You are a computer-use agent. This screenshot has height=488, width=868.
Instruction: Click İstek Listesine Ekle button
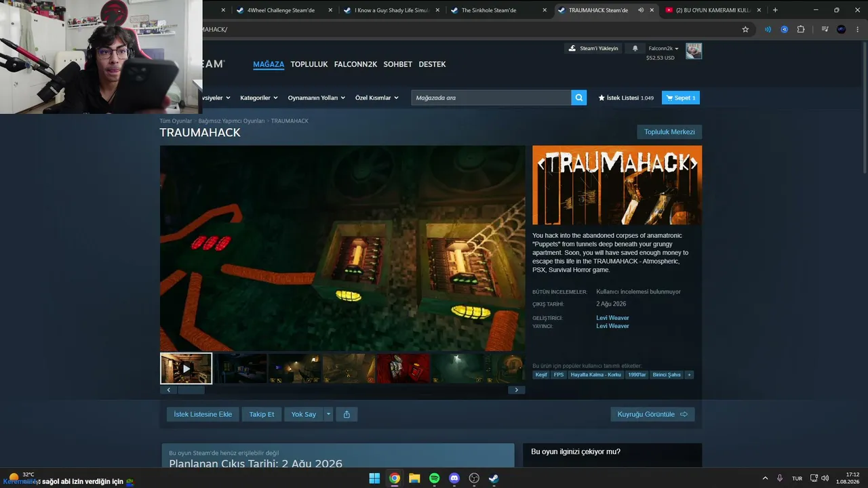pyautogui.click(x=203, y=414)
